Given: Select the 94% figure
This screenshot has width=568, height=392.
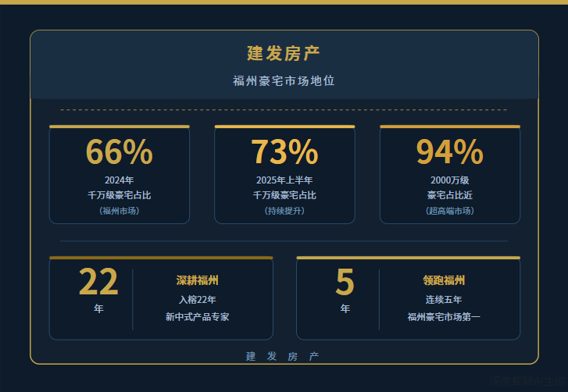Looking at the screenshot, I should pyautogui.click(x=450, y=152).
